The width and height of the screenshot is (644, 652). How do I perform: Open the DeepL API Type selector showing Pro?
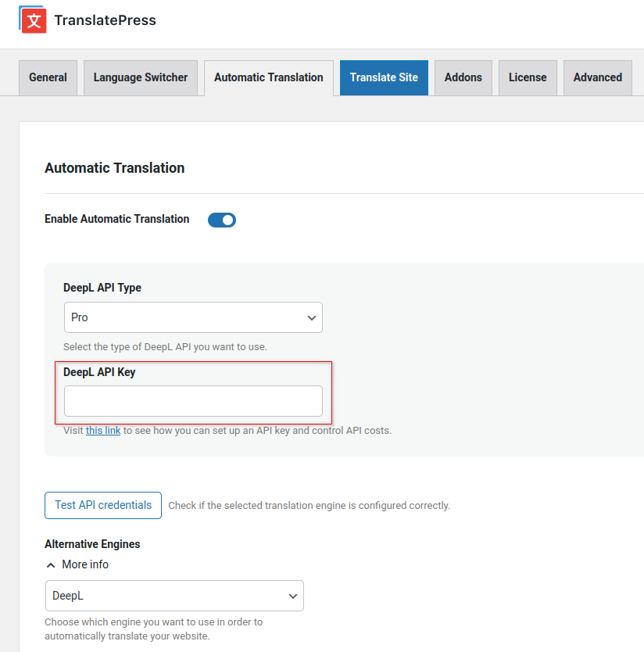(192, 317)
